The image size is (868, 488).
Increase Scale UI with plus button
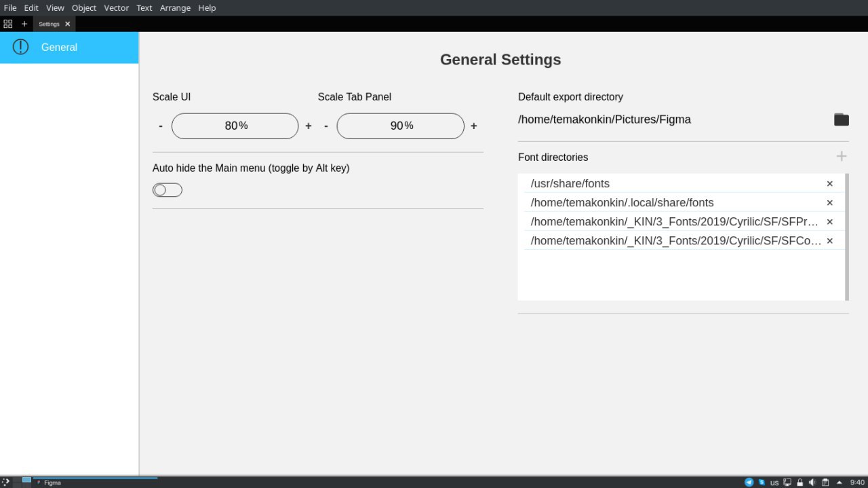point(309,126)
